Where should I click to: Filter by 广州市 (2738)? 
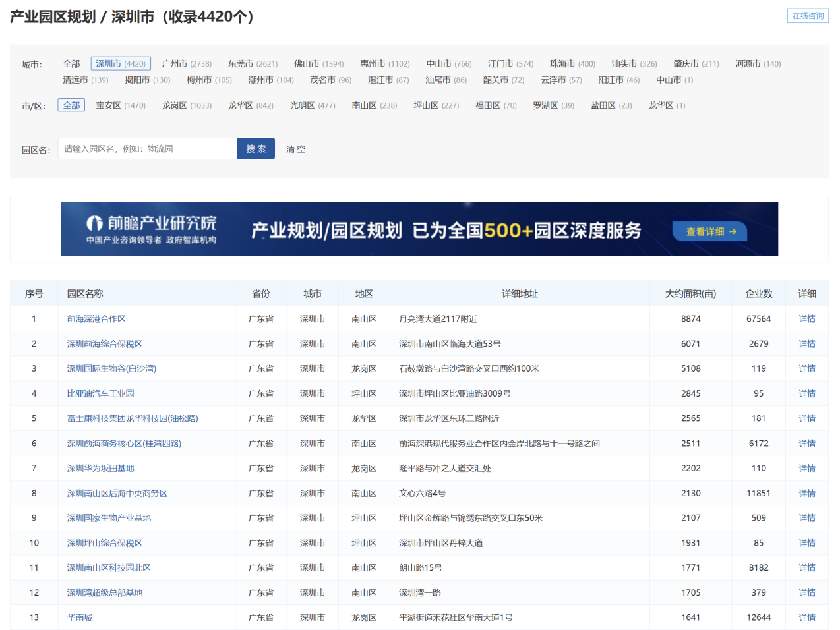pos(187,64)
